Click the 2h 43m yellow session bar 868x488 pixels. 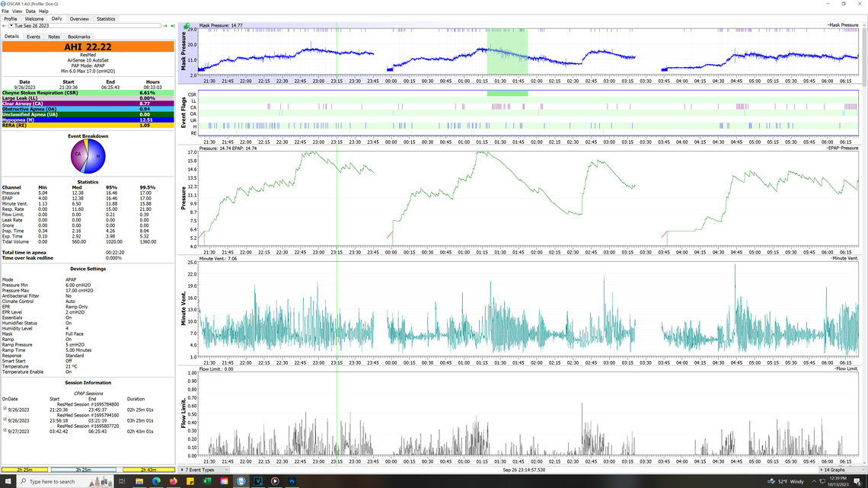click(148, 470)
